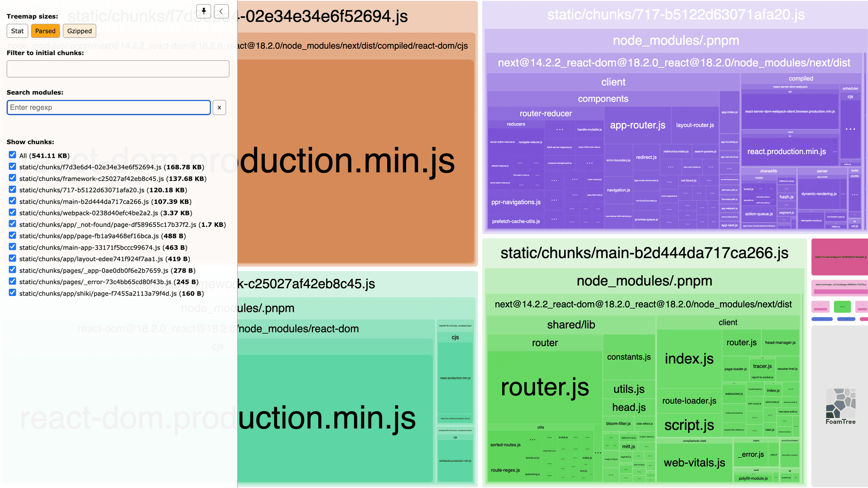Click sorted-routes.js treemap block
The width and height of the screenshot is (868, 488).
click(505, 445)
